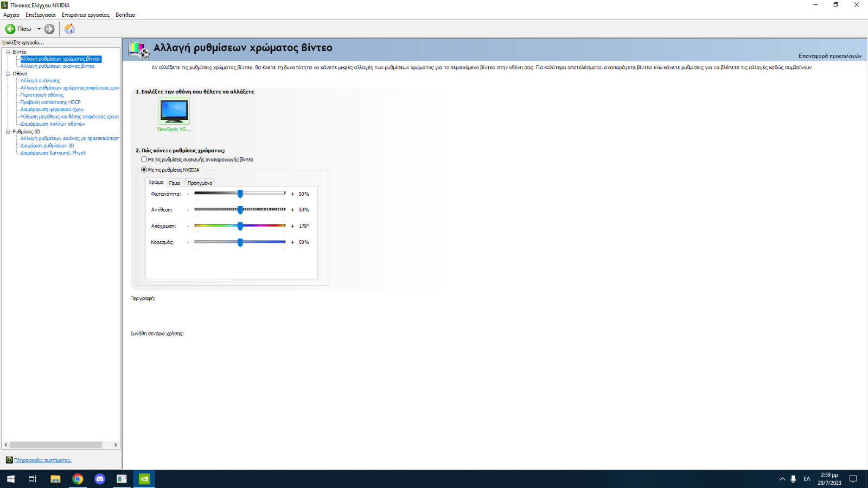Increase Αντίθεση with plus button
Viewport: 868px width, 488px height.
point(292,210)
